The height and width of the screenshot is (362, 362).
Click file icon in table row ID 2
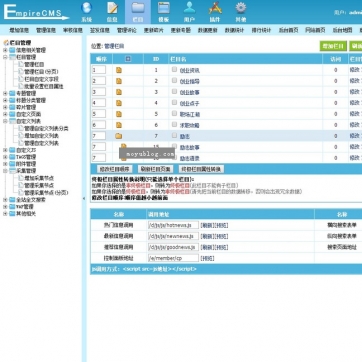[x=119, y=81]
